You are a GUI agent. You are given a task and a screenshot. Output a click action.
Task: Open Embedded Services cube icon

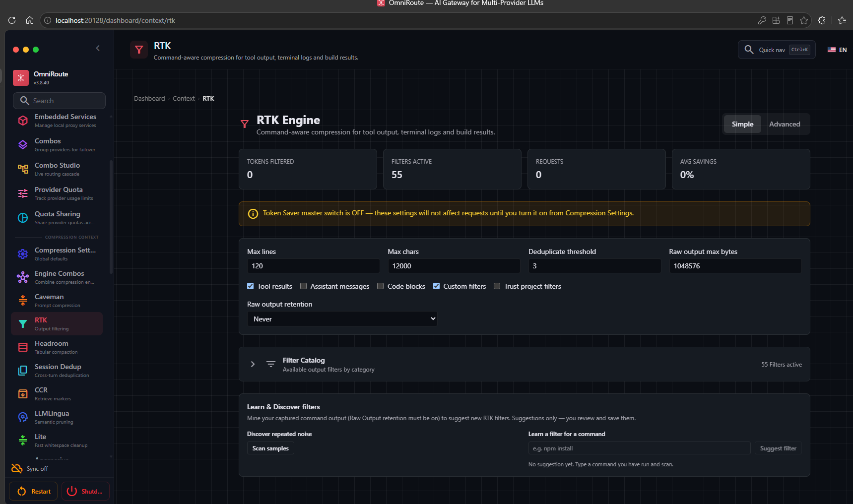coord(23,121)
